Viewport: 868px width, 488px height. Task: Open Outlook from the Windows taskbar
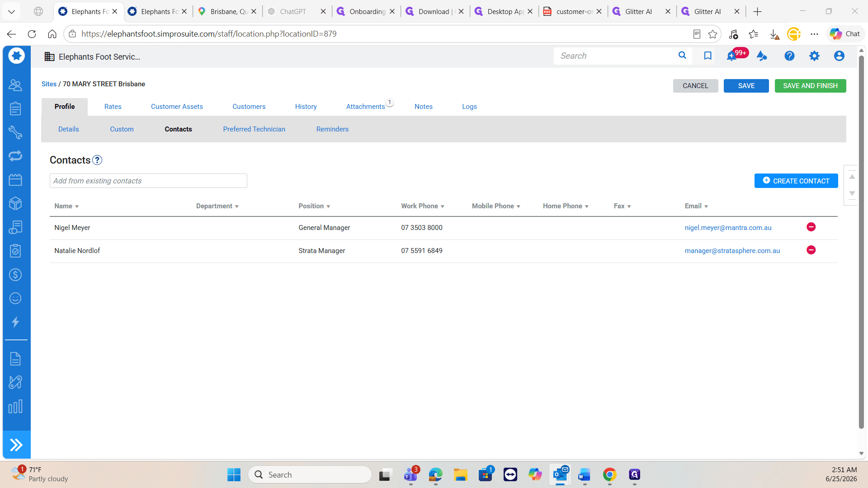560,474
